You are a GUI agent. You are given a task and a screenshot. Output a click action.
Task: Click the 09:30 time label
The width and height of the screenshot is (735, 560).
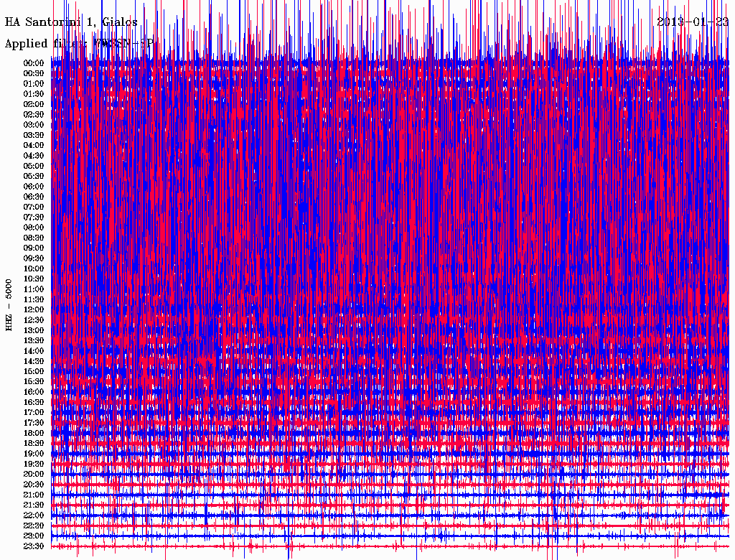[34, 258]
